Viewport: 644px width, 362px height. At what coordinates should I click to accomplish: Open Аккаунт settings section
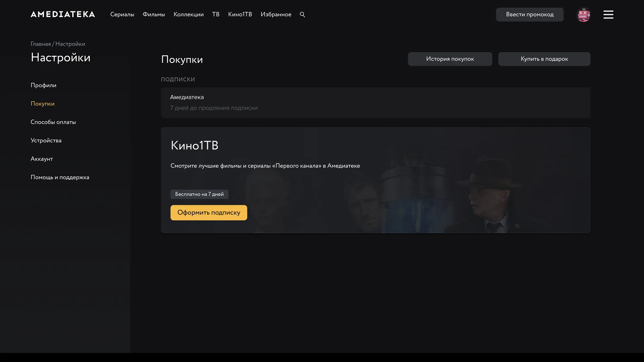(42, 159)
